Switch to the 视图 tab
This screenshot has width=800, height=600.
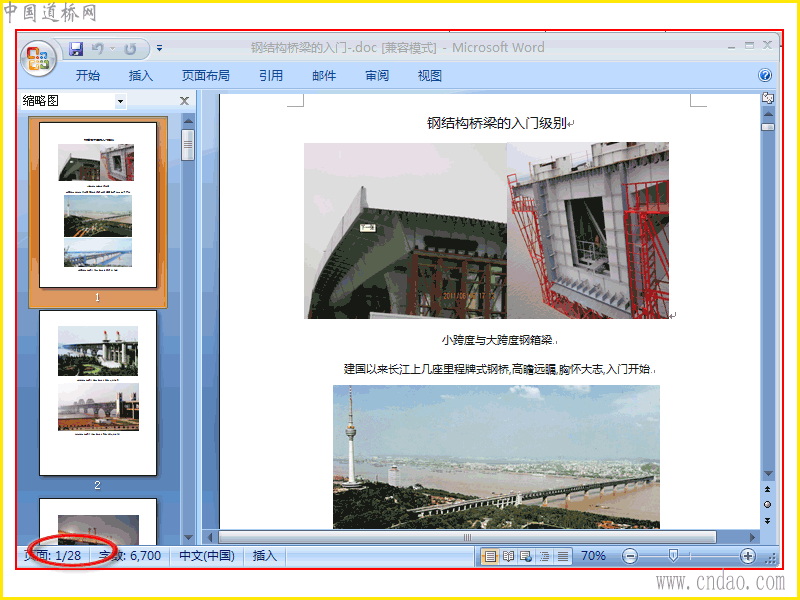point(430,76)
